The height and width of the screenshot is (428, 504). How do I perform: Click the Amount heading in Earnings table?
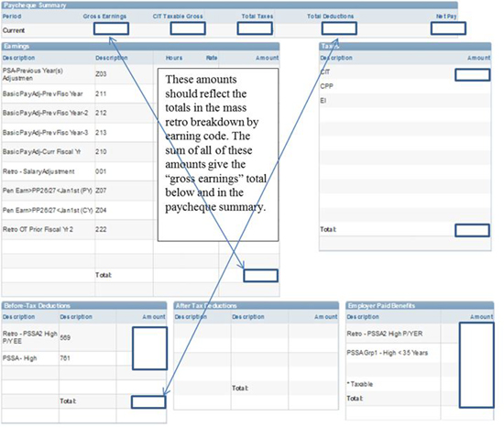point(267,58)
